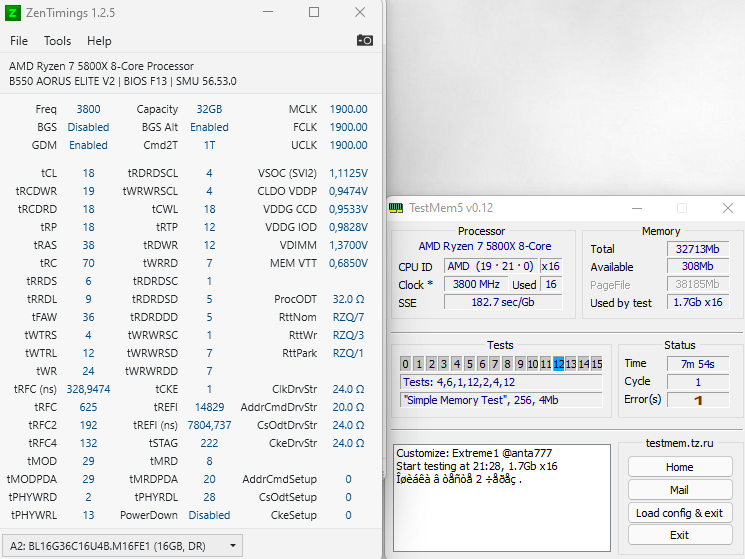Click Total memory value 32713Mb
745x559 pixels.
[697, 249]
